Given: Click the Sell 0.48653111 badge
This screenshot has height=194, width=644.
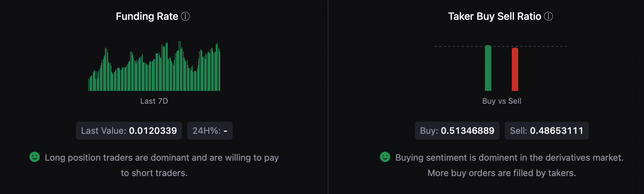Looking at the screenshot, I should (547, 131).
